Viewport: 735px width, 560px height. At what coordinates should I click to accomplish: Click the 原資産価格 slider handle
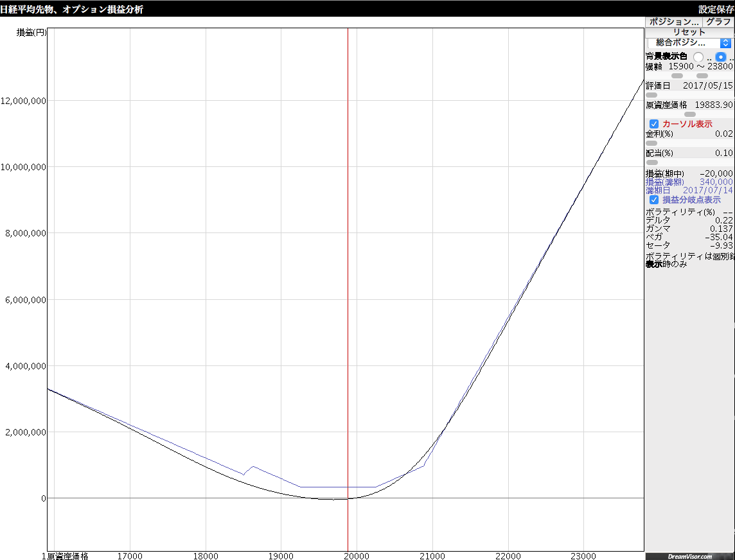(690, 114)
